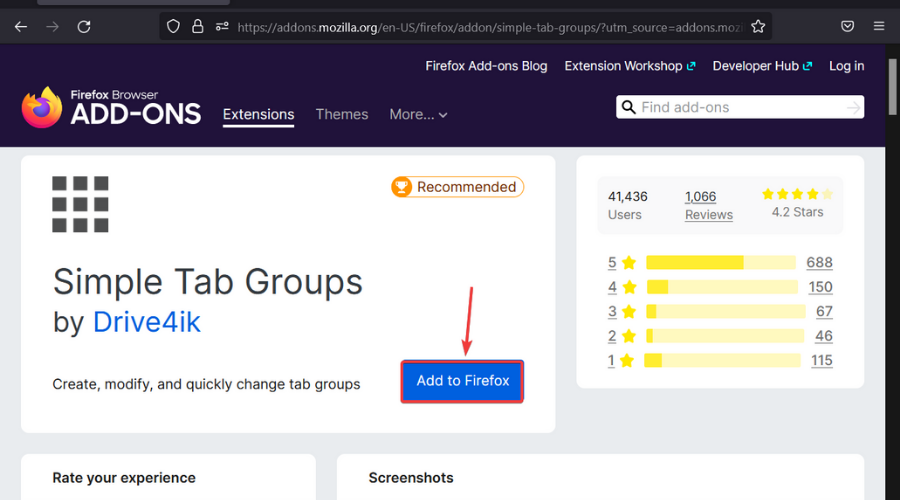
Task: Click the 4.2 Stars rating stars
Action: click(797, 194)
